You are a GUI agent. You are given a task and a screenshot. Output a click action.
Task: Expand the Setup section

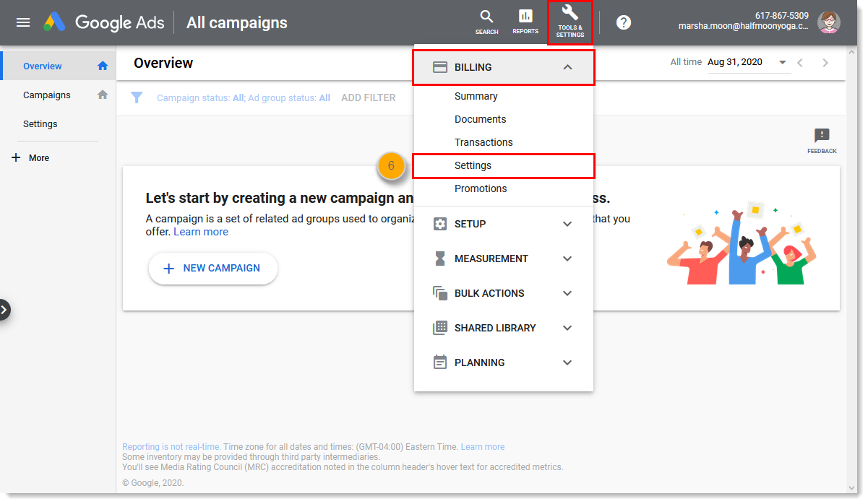point(567,224)
